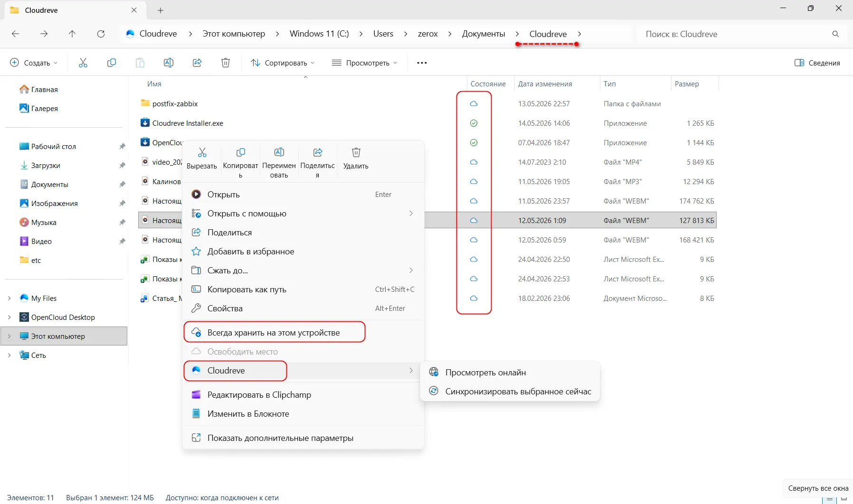Click the chevron between Users and zerox
The image size is (853, 504).
406,34
